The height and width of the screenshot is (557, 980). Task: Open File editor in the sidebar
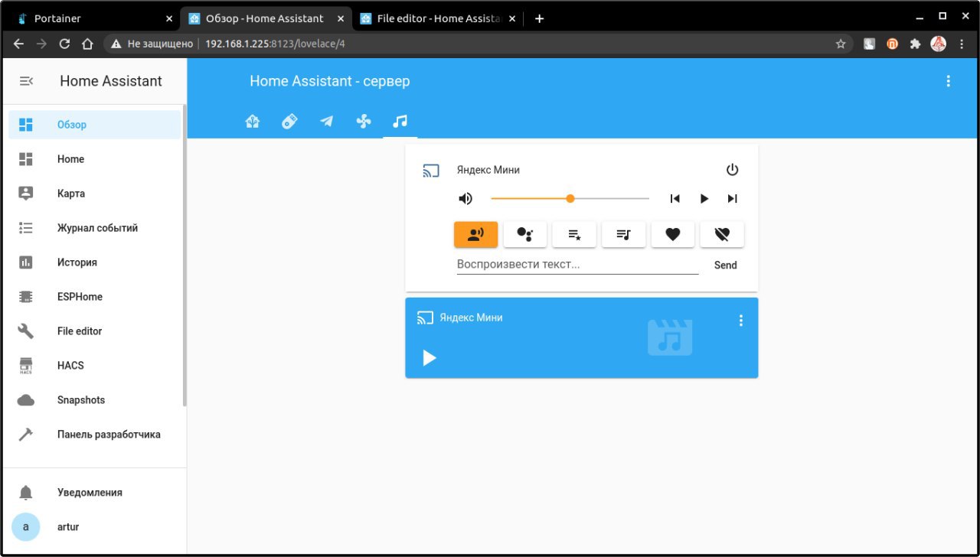[95, 331]
